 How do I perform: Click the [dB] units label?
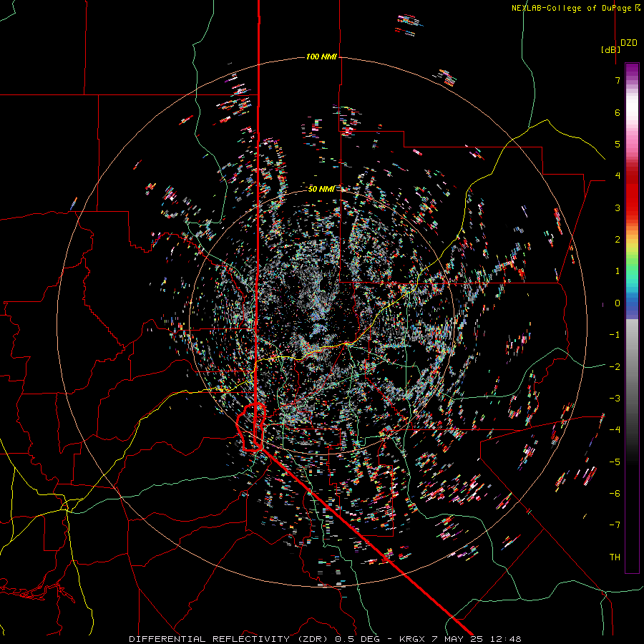pos(611,49)
